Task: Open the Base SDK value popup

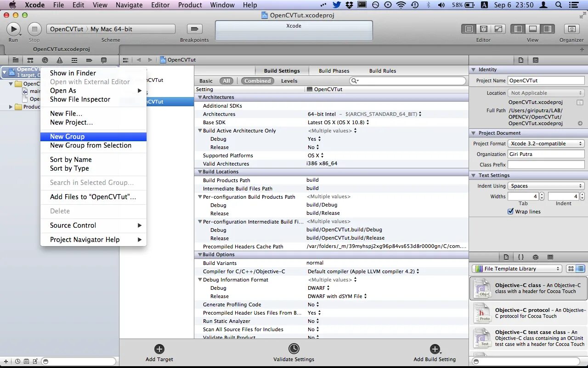Action: click(339, 122)
